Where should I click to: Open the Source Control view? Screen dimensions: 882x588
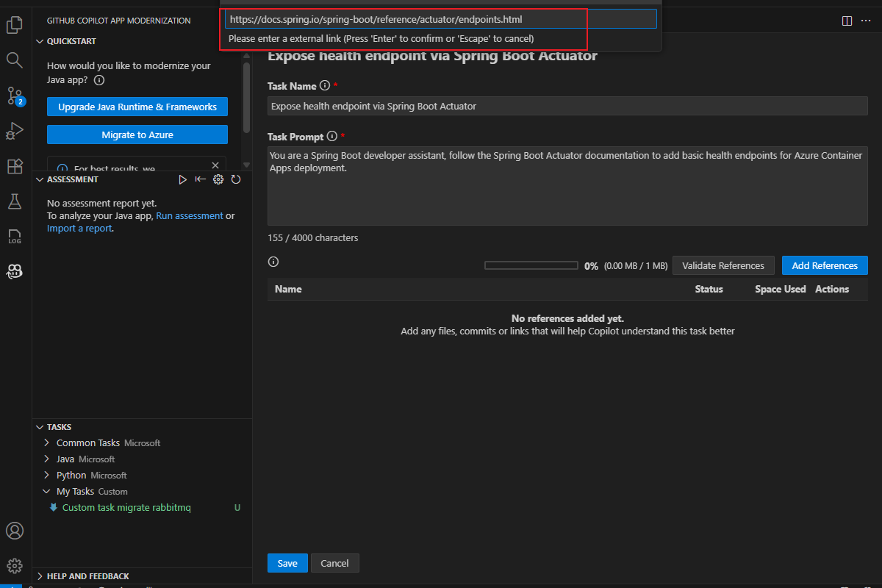[14, 96]
